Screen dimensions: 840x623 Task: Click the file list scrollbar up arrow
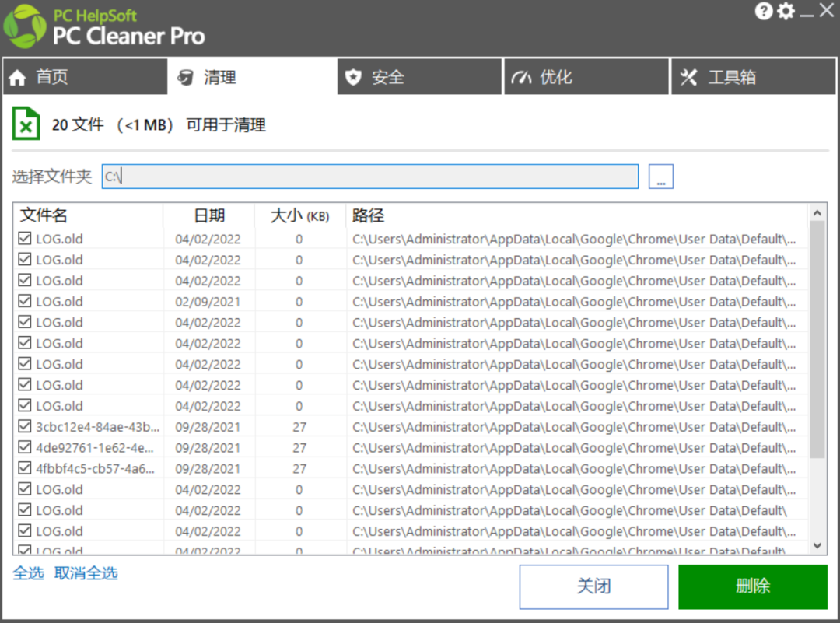tap(817, 212)
